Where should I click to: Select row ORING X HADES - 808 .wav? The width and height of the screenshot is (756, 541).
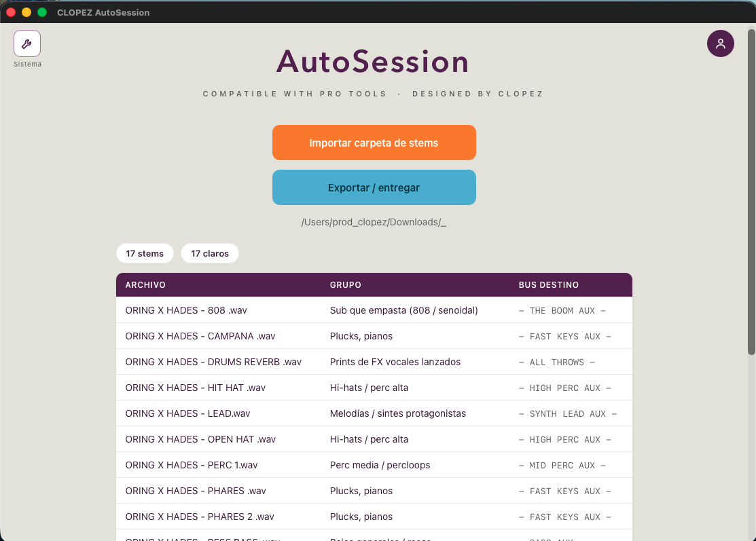pyautogui.click(x=374, y=310)
